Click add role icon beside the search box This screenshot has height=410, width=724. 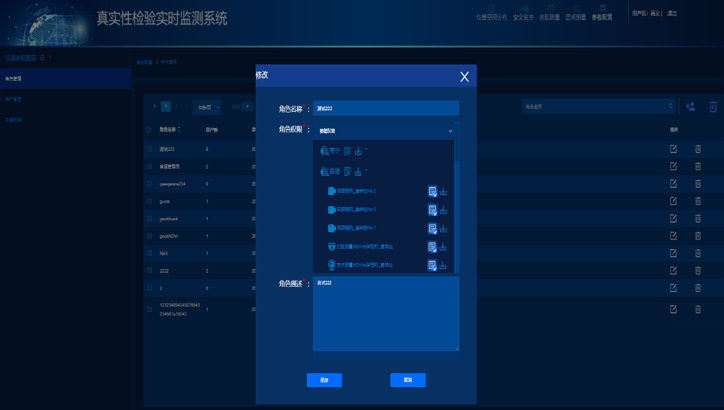point(690,106)
